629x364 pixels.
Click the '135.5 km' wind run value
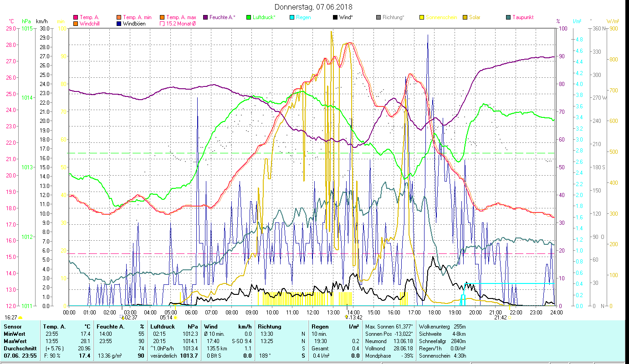tap(216, 349)
